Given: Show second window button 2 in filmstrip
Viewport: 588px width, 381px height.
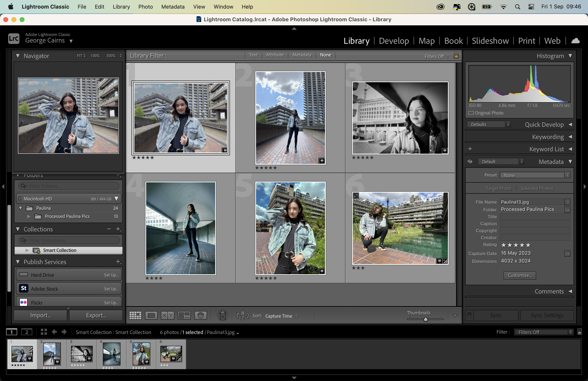Looking at the screenshot, I should click(27, 332).
